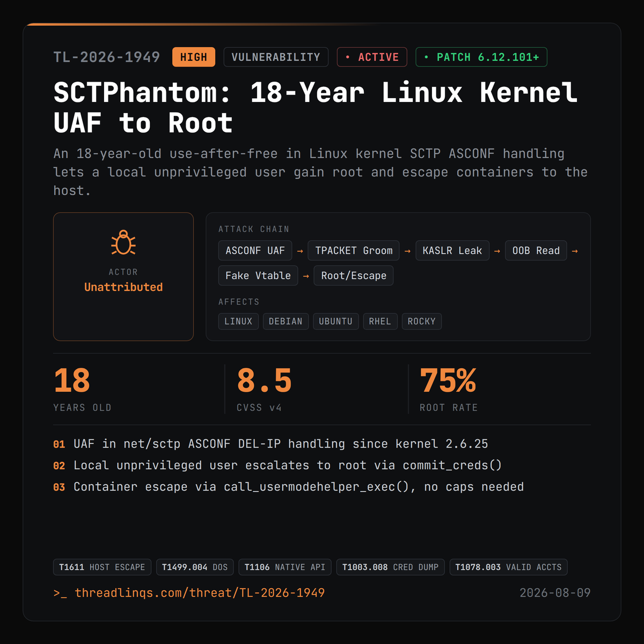Screen dimensions: 644x644
Task: Click the T1078.003 VALID ACCTS tag
Action: [x=509, y=567]
